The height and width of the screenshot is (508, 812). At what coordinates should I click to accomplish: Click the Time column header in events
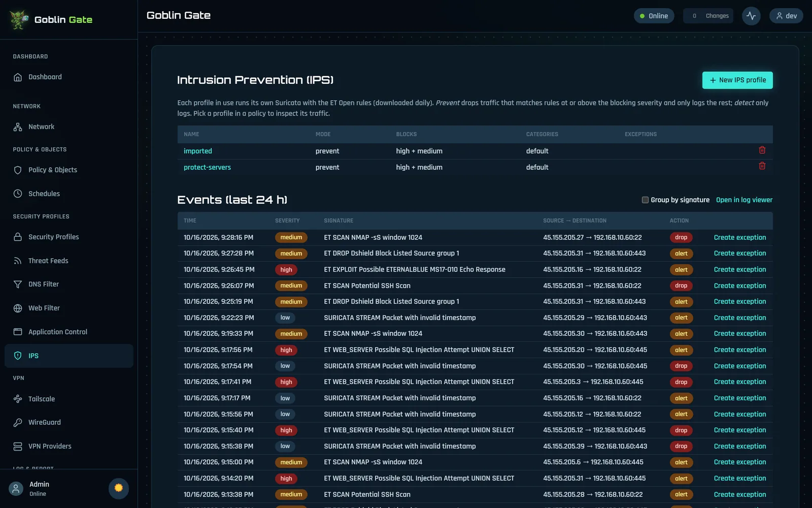click(190, 220)
